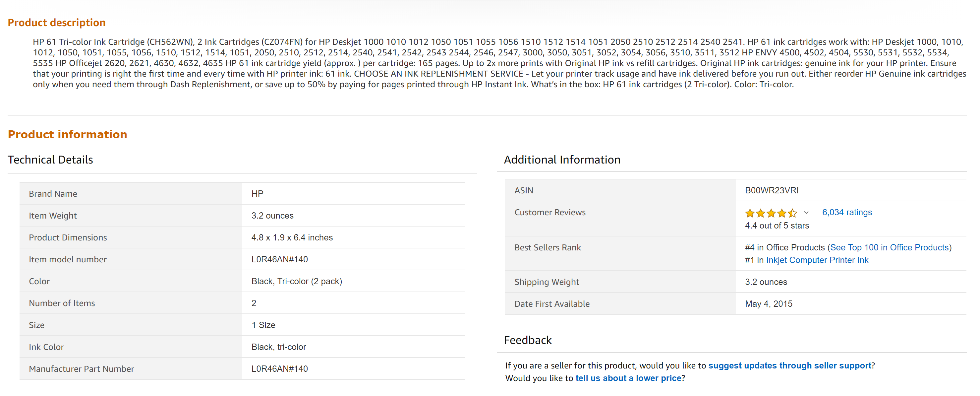The image size is (980, 396).
Task: Click tell us about a lower price
Action: [628, 378]
